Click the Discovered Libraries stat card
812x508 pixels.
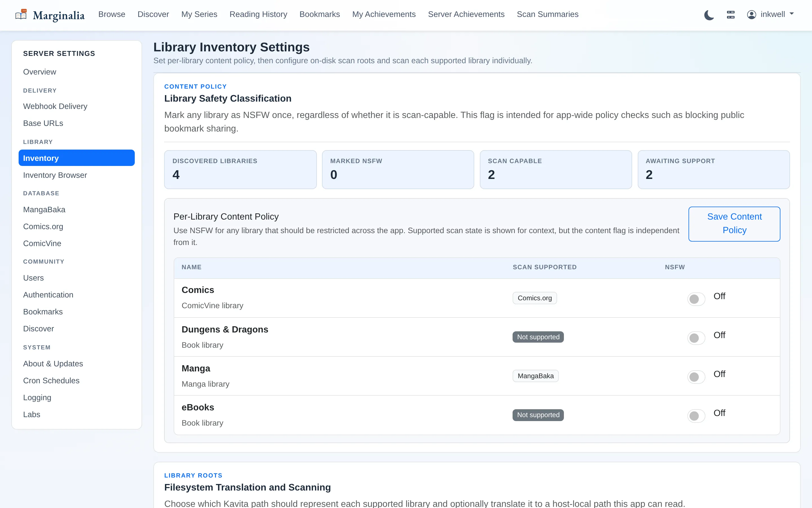click(240, 169)
